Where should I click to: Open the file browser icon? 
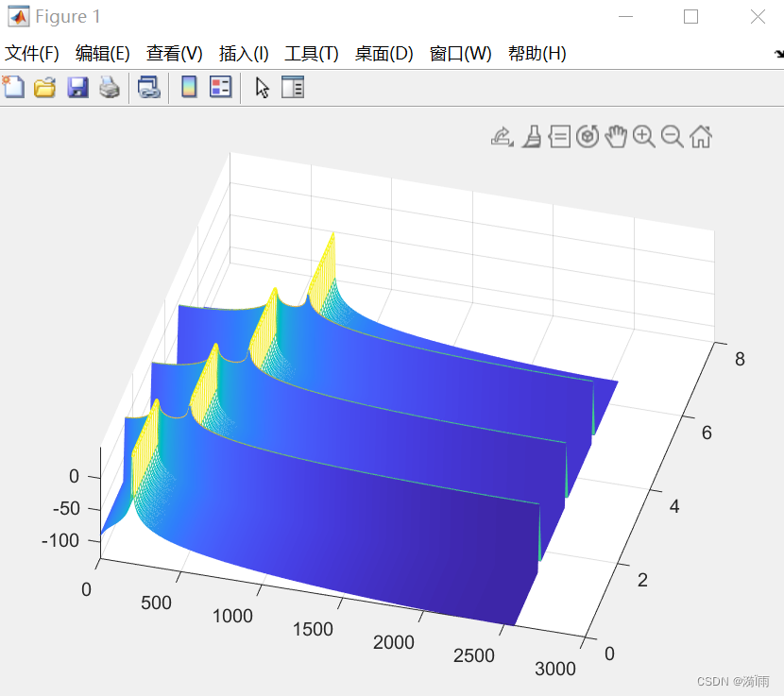[43, 87]
